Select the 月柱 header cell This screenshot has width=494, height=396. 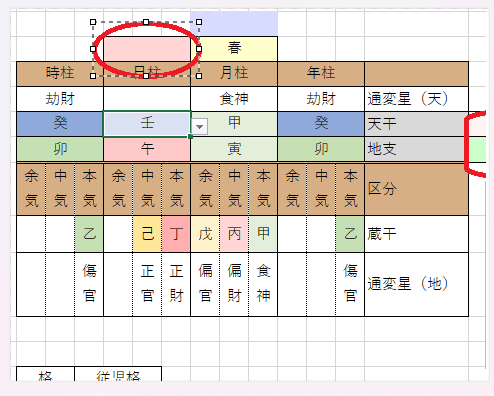pyautogui.click(x=234, y=74)
